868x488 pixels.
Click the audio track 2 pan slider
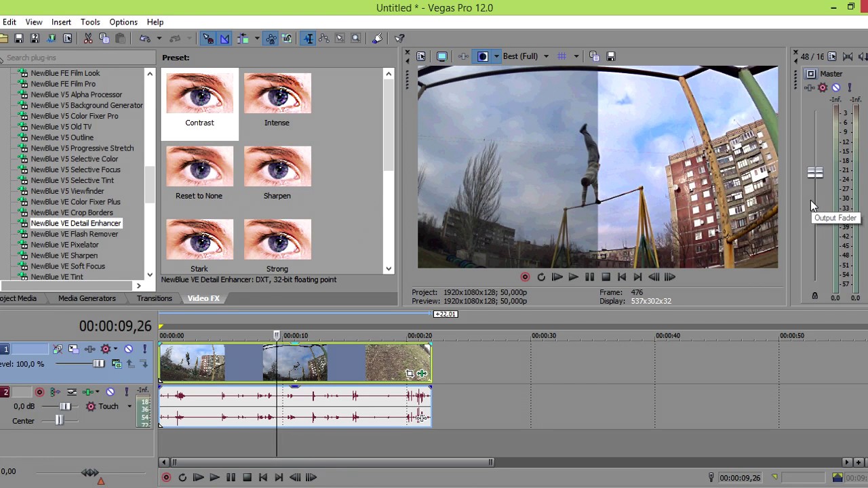click(x=59, y=421)
